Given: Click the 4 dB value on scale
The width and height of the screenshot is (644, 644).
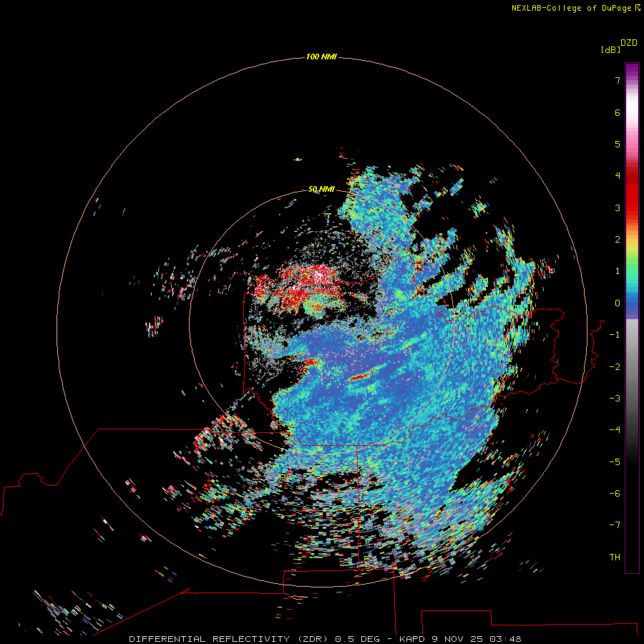Looking at the screenshot, I should pos(618,176).
